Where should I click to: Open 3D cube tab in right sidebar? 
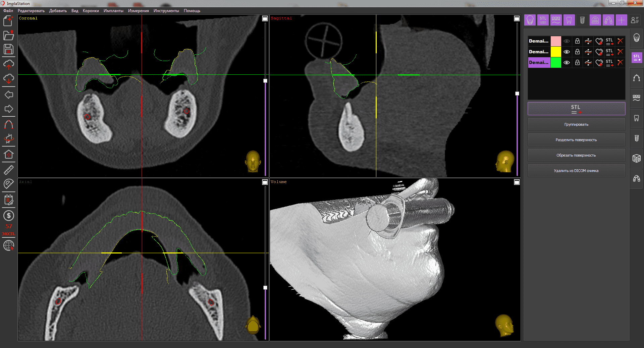point(636,158)
